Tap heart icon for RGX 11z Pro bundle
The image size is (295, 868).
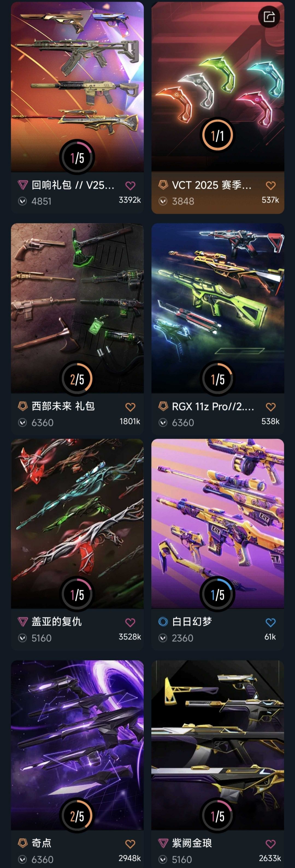tap(271, 407)
